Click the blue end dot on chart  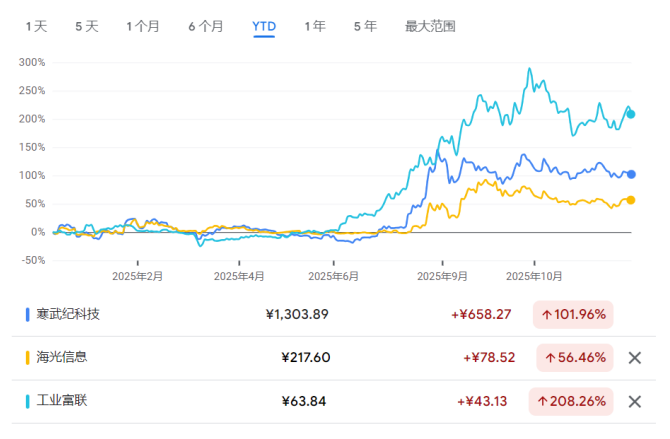pos(631,174)
